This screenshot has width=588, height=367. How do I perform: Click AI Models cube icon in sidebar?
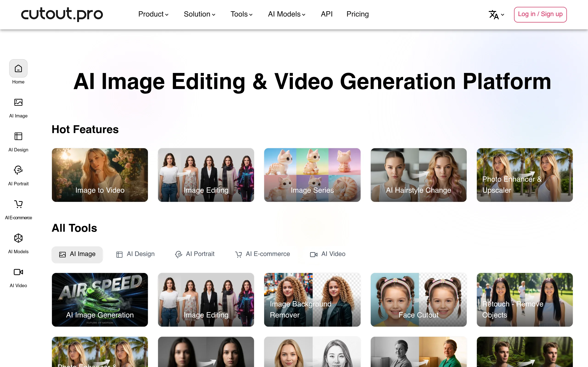click(18, 238)
